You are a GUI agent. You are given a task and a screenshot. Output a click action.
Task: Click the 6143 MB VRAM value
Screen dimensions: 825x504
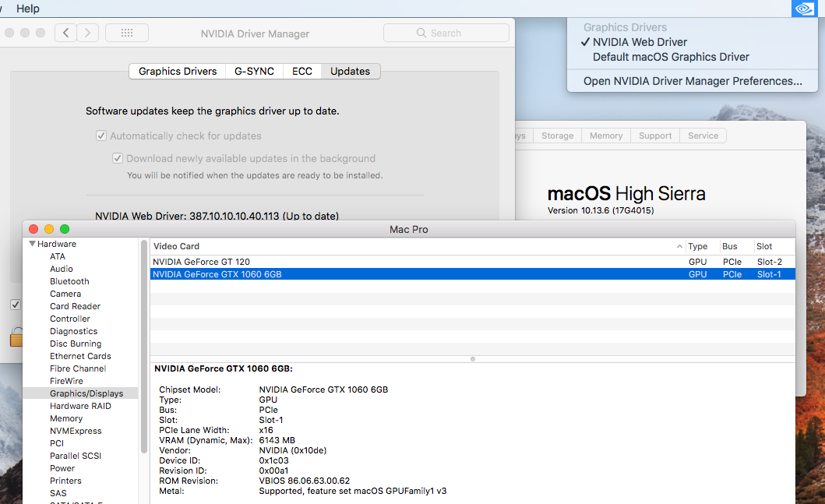277,440
